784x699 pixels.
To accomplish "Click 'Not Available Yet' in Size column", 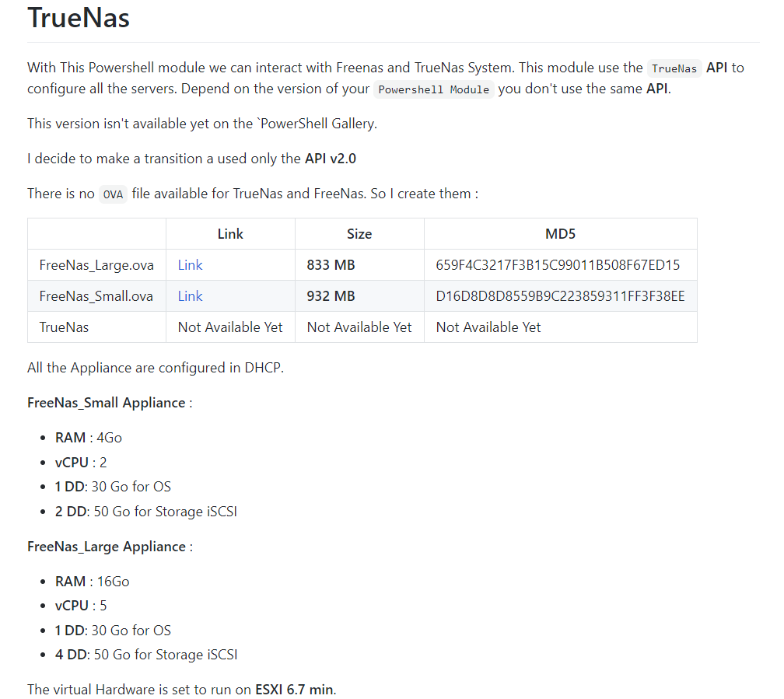I will coord(359,327).
